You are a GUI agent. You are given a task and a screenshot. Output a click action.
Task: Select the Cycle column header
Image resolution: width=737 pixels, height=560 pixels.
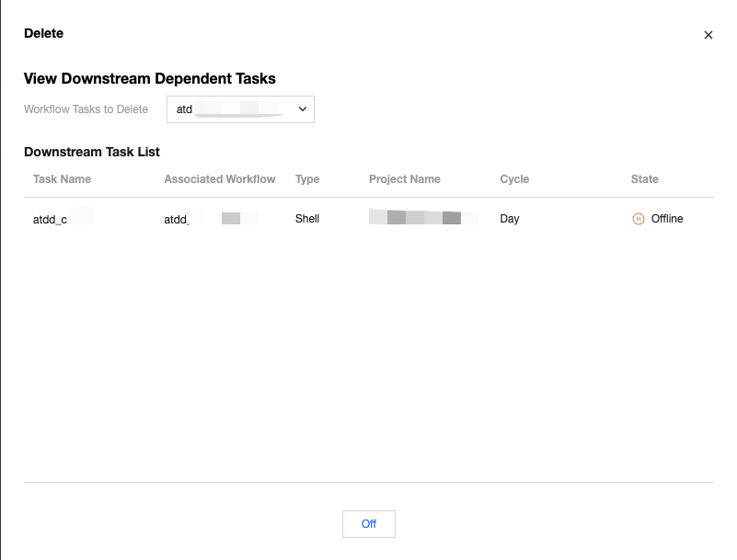tap(514, 179)
